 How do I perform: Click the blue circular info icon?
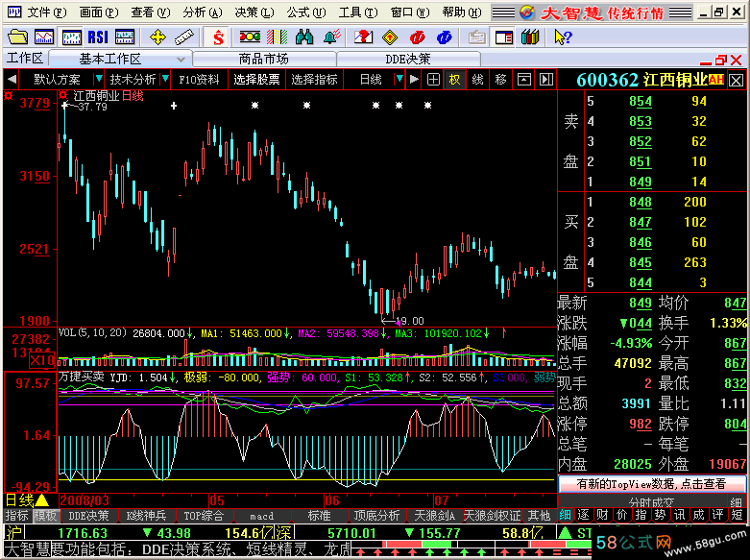444,37
